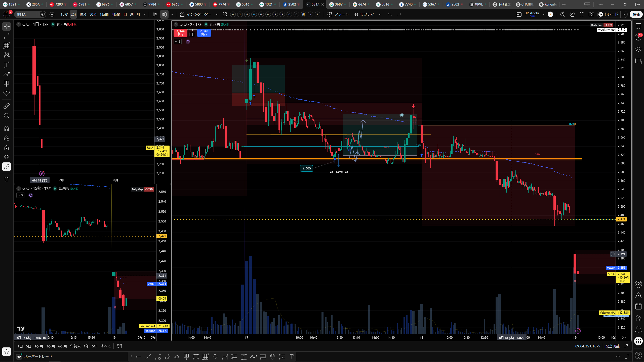Click the 投稿 publish button
Screen dimensions: 644x362
636,14
